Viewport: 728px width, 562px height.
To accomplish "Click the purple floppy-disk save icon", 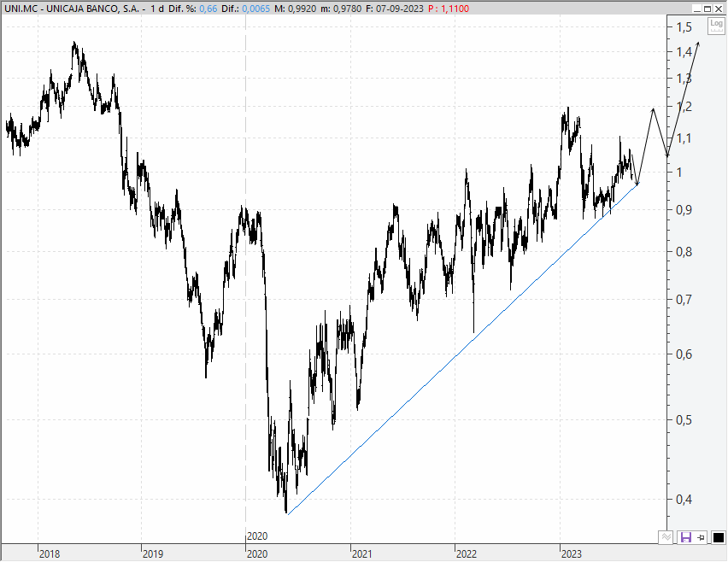I will tap(686, 537).
